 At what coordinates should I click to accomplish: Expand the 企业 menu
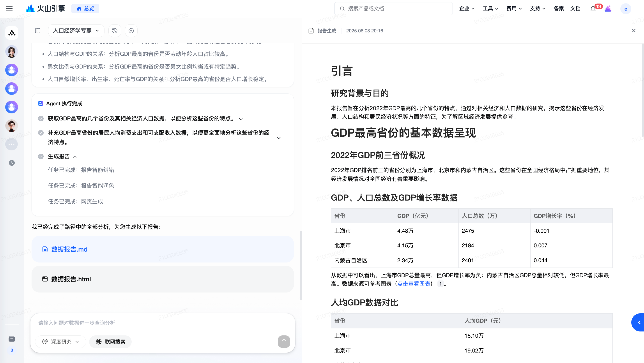click(467, 9)
